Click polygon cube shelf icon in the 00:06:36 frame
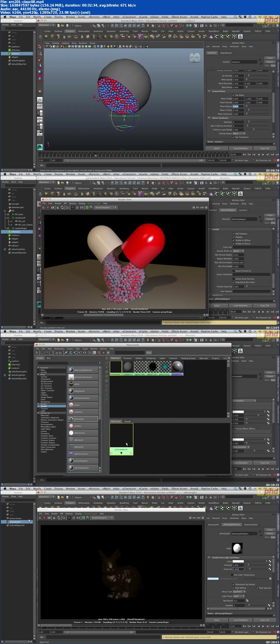 [52, 36]
